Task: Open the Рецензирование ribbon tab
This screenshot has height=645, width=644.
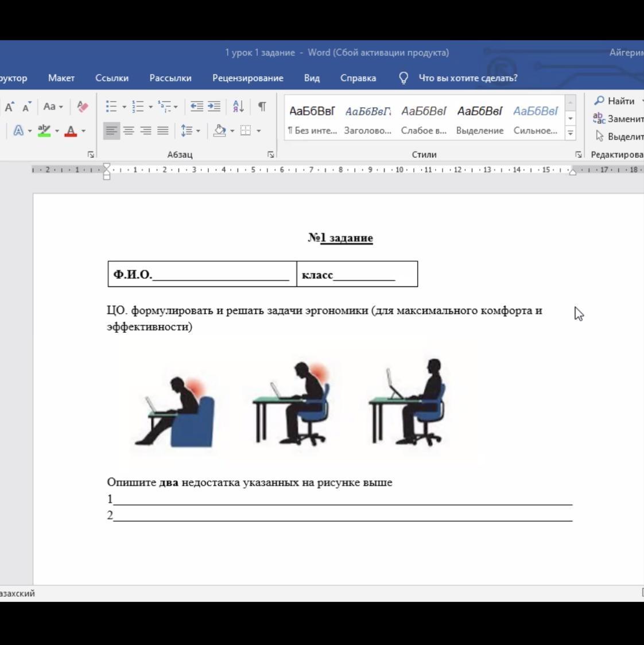Action: coord(247,78)
